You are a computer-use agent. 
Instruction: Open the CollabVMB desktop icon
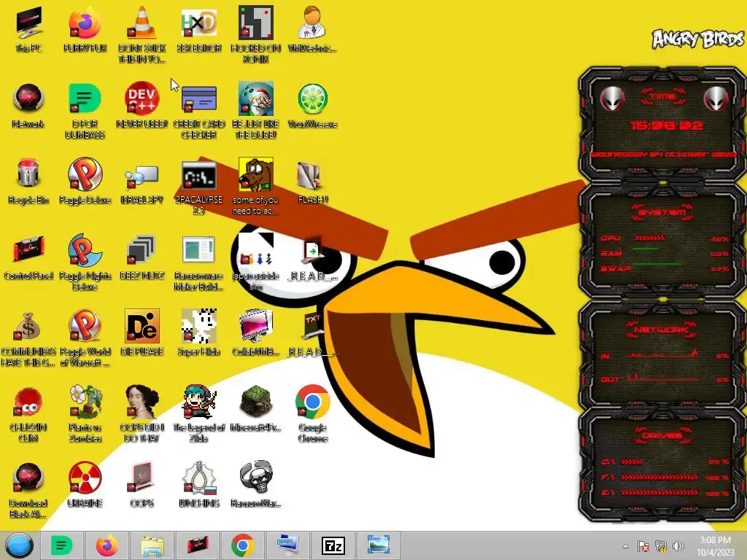pos(256,332)
